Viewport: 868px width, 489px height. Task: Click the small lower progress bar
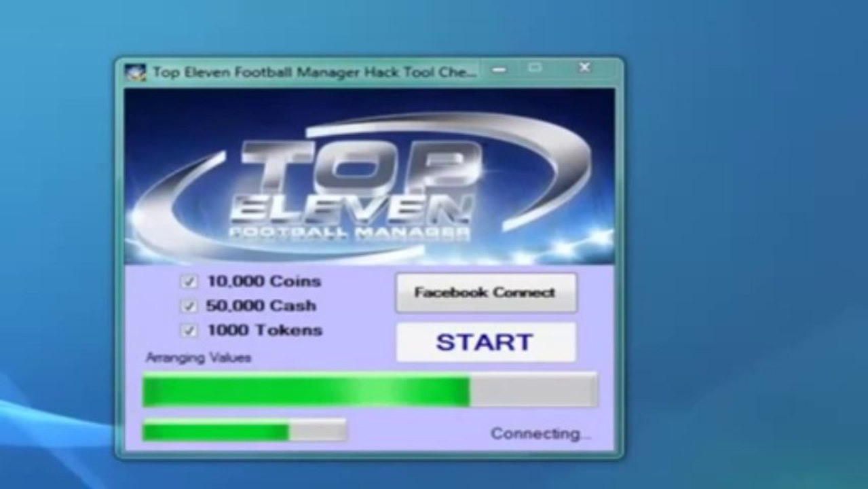pyautogui.click(x=244, y=430)
